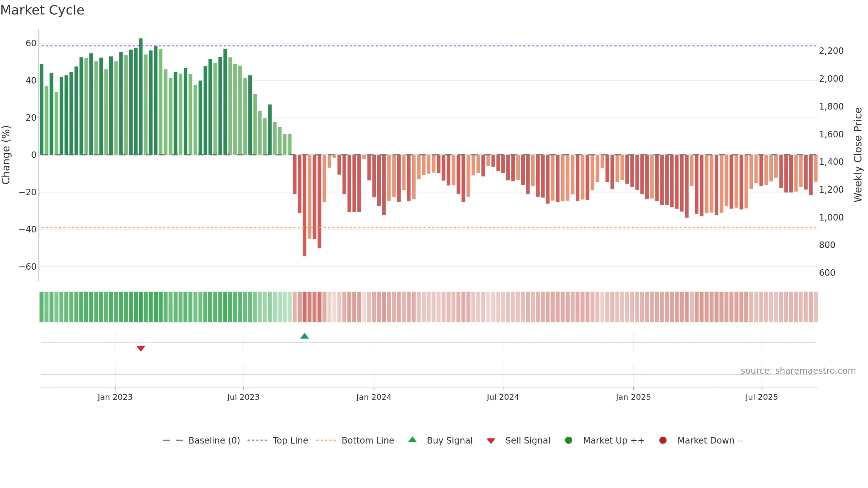Viewport: 868px width, 488px height.
Task: Toggle the Market Up ++ legend entry
Action: pyautogui.click(x=604, y=440)
